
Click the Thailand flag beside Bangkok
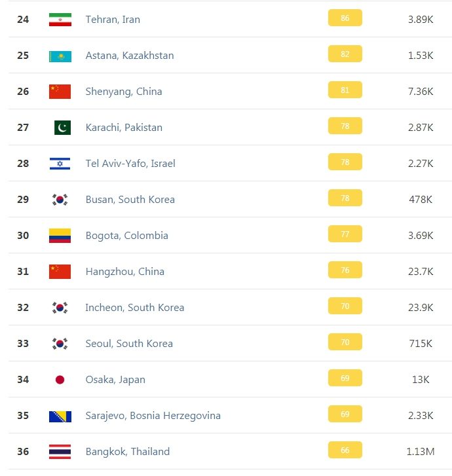coord(60,451)
